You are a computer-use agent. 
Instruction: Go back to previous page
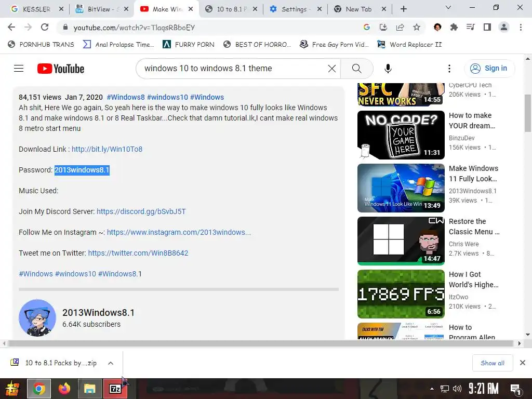(x=11, y=28)
